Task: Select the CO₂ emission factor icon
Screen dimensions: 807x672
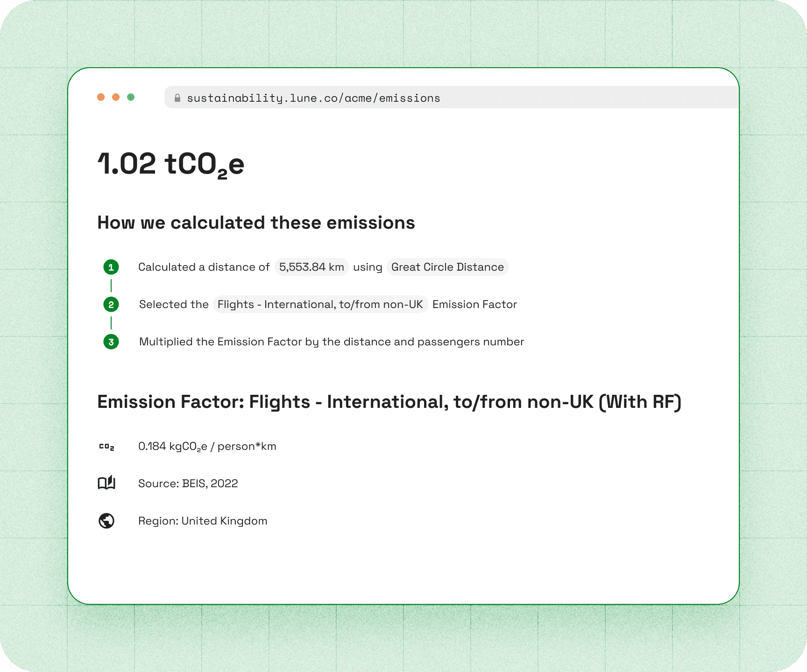Action: pyautogui.click(x=107, y=446)
